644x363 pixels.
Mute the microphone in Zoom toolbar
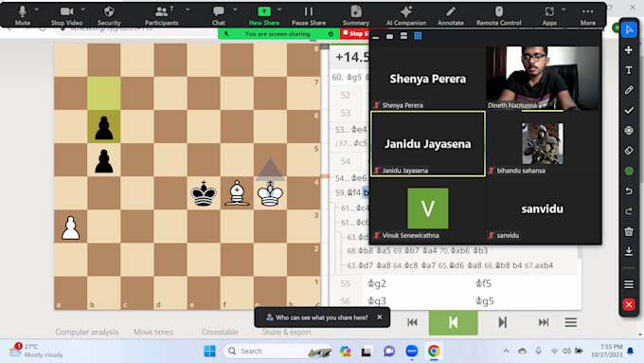[22, 15]
